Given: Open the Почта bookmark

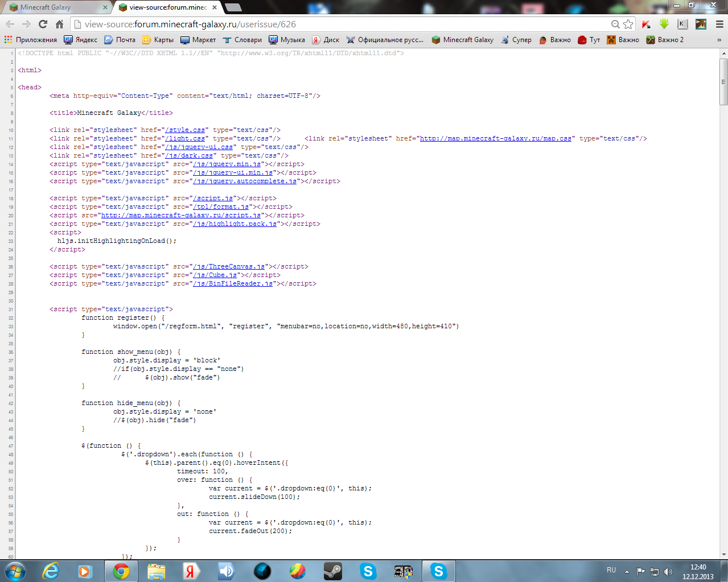Looking at the screenshot, I should tap(120, 40).
